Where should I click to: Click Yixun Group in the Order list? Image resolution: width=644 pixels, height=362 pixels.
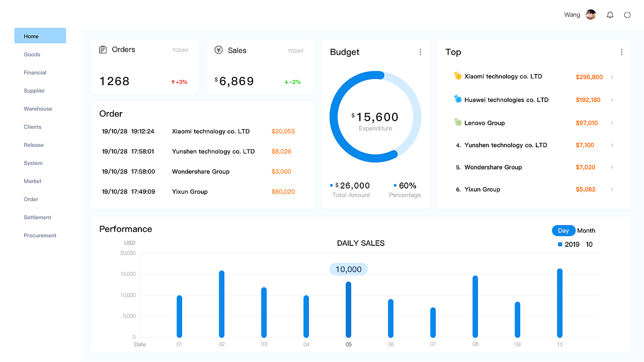(190, 192)
